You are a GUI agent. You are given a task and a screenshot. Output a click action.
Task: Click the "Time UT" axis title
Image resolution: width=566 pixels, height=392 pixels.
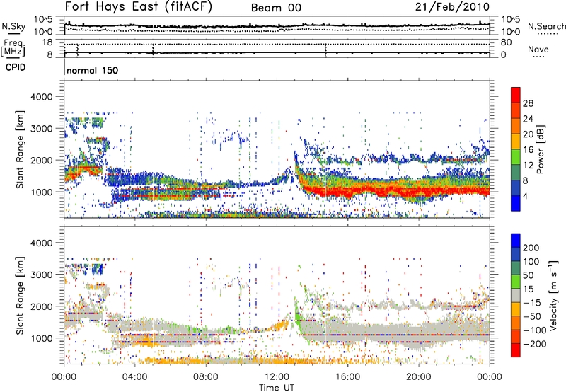[277, 388]
